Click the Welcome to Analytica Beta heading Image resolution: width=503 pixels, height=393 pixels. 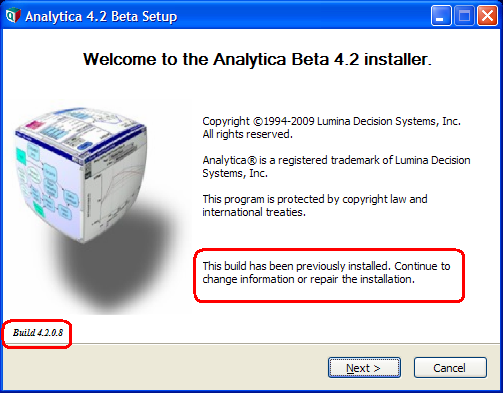pyautogui.click(x=257, y=59)
